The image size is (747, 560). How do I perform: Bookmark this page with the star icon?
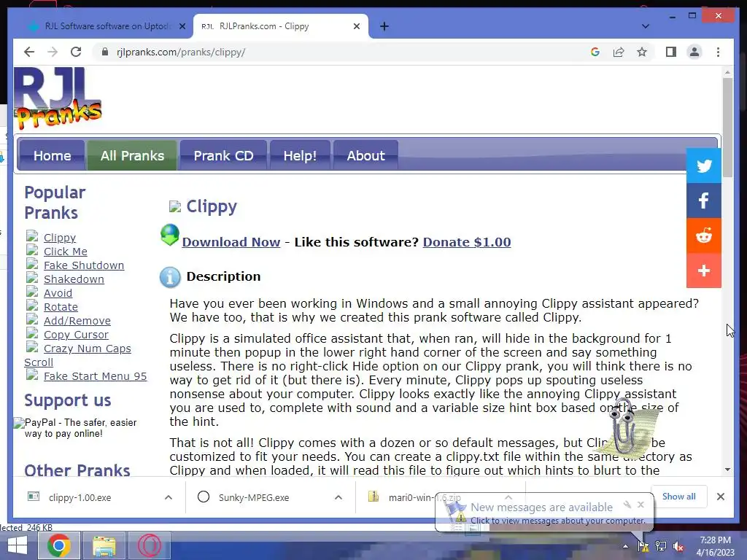pos(642,52)
